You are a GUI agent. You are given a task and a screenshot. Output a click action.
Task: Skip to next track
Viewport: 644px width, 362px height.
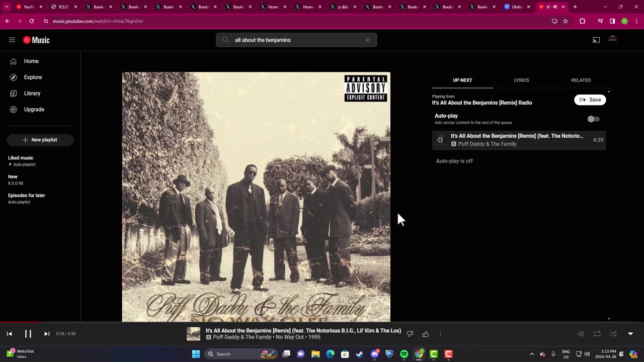[47, 334]
